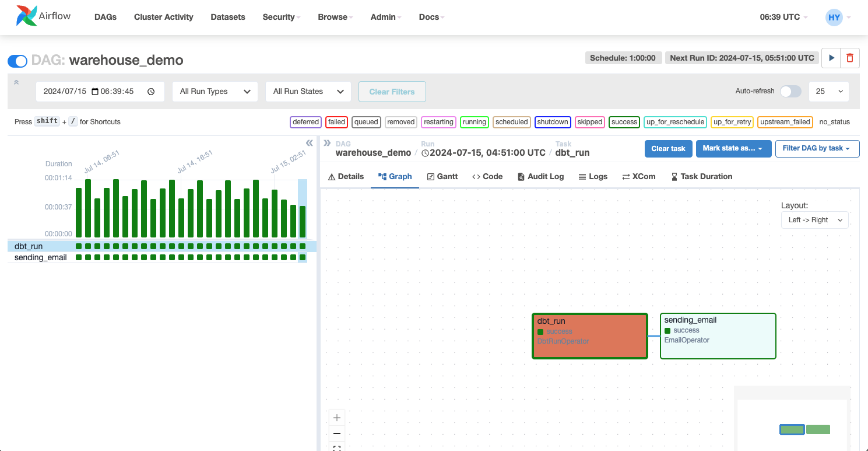Change the Left -> Right layout dropdown
This screenshot has height=451, width=868.
814,220
